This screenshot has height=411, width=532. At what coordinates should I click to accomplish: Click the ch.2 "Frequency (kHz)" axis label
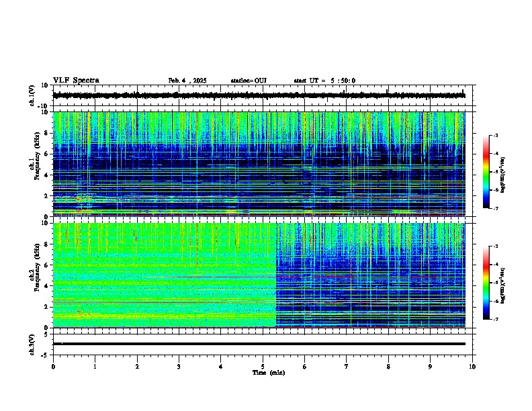click(37, 267)
